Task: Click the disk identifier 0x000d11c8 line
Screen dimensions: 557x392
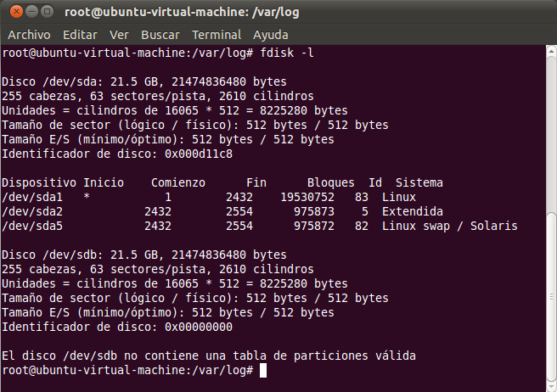Action: (117, 154)
